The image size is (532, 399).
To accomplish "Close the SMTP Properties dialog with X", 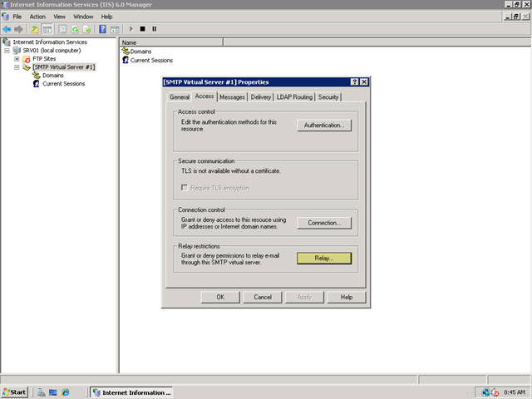I will 364,81.
